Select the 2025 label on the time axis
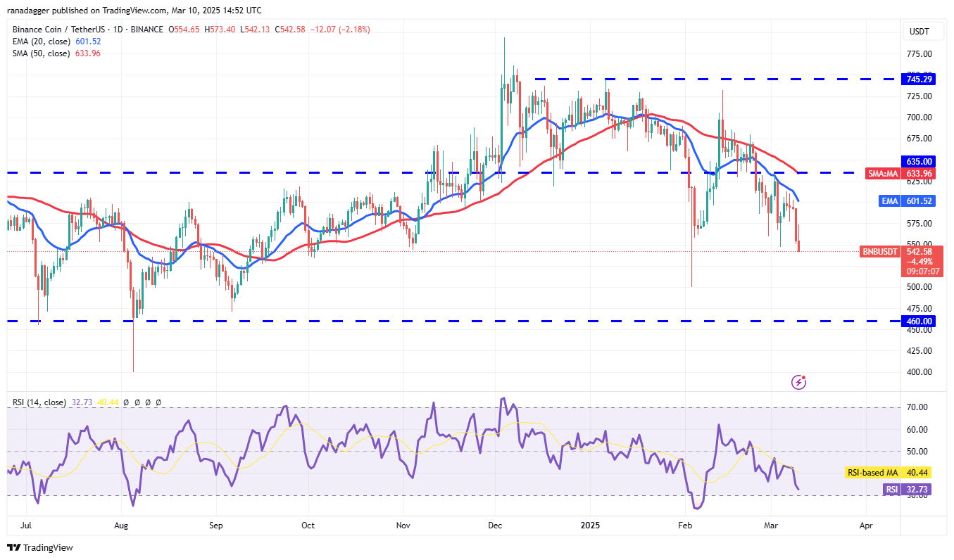Screen dimensions: 954x560 coord(590,525)
